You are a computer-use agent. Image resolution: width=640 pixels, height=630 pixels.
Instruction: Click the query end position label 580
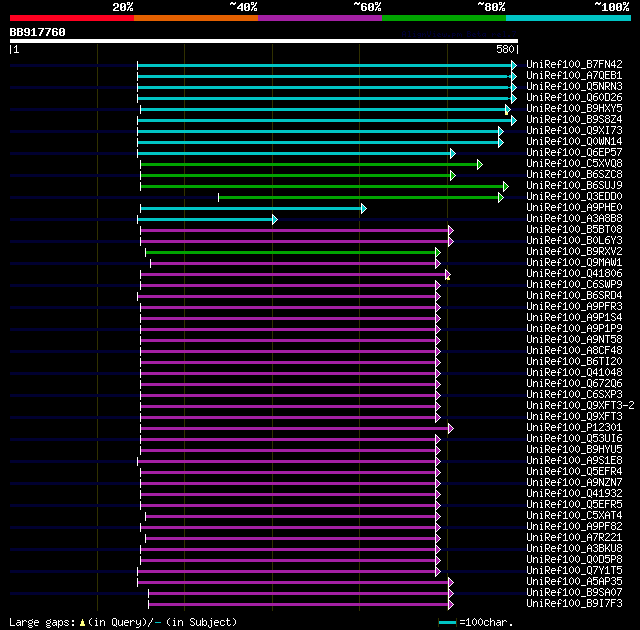505,49
